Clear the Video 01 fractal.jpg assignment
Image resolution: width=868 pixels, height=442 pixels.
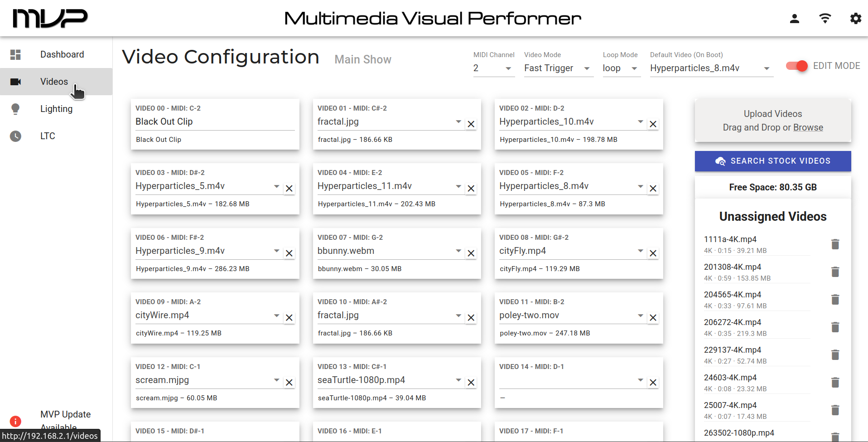click(x=471, y=124)
